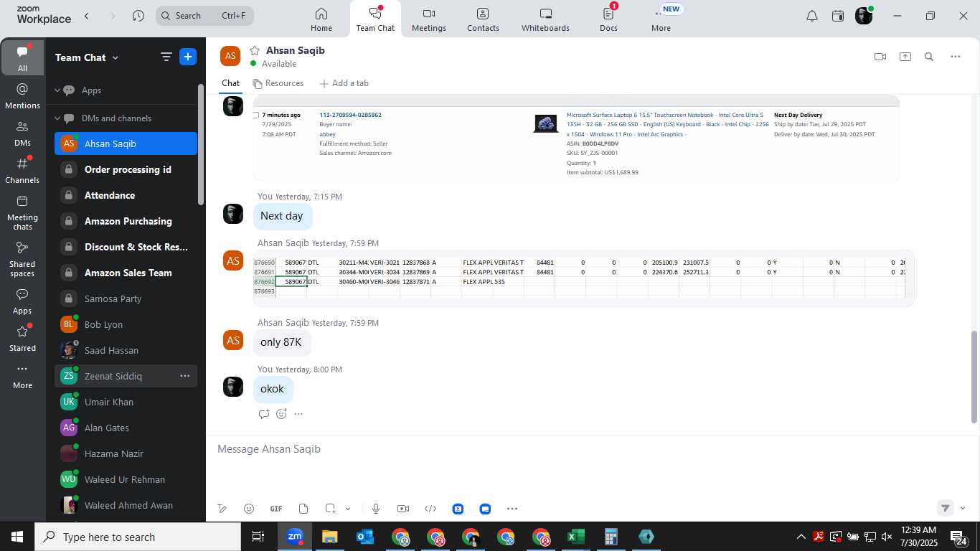This screenshot has width=980, height=551.
Task: Select Channels in the left sidebar
Action: coord(22,171)
